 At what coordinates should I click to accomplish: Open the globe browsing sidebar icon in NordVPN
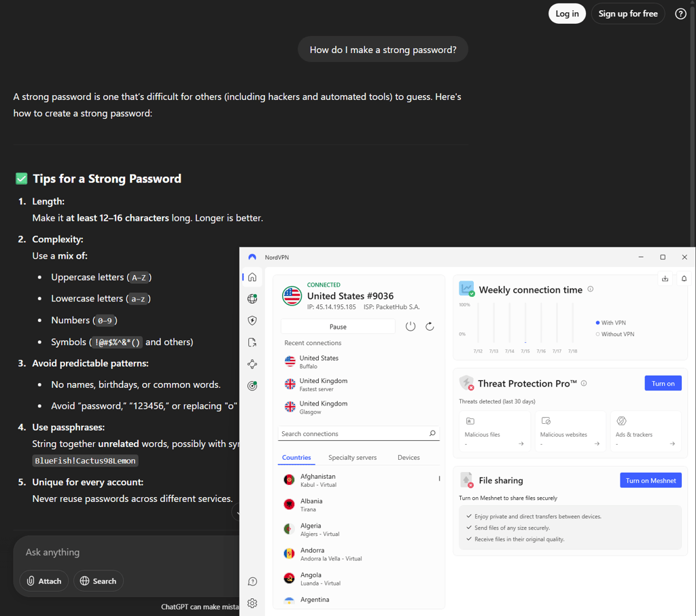pyautogui.click(x=252, y=299)
